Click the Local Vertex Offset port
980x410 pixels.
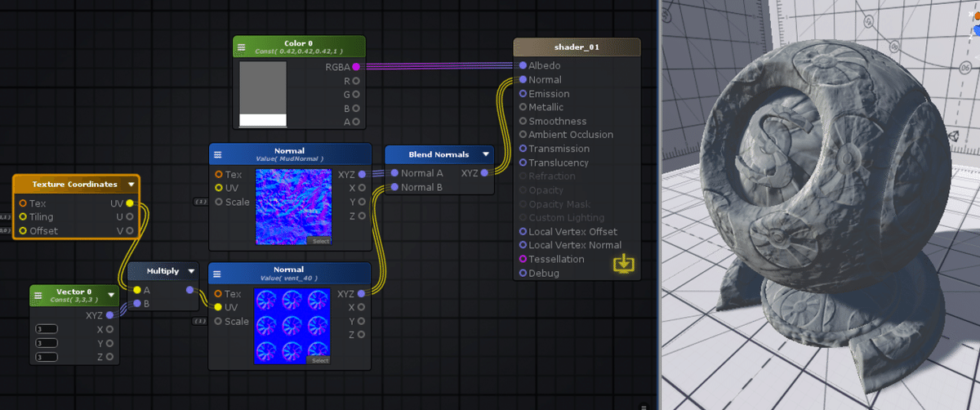click(523, 231)
